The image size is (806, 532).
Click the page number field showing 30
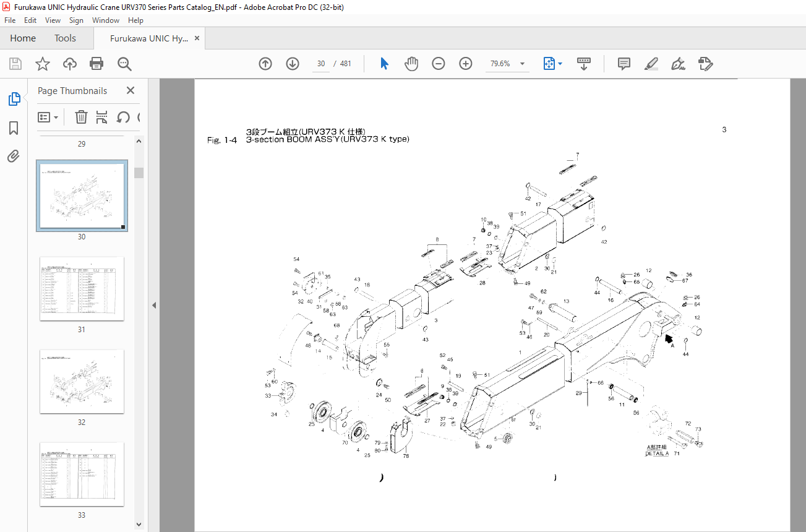click(320, 64)
